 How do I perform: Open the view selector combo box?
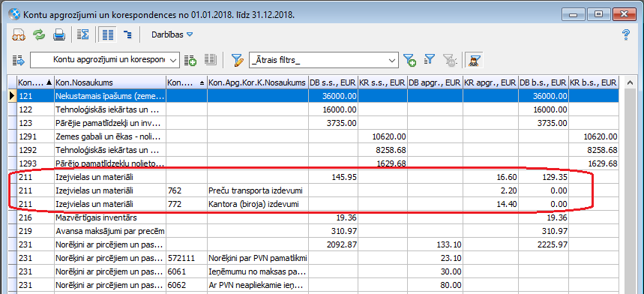click(105, 60)
